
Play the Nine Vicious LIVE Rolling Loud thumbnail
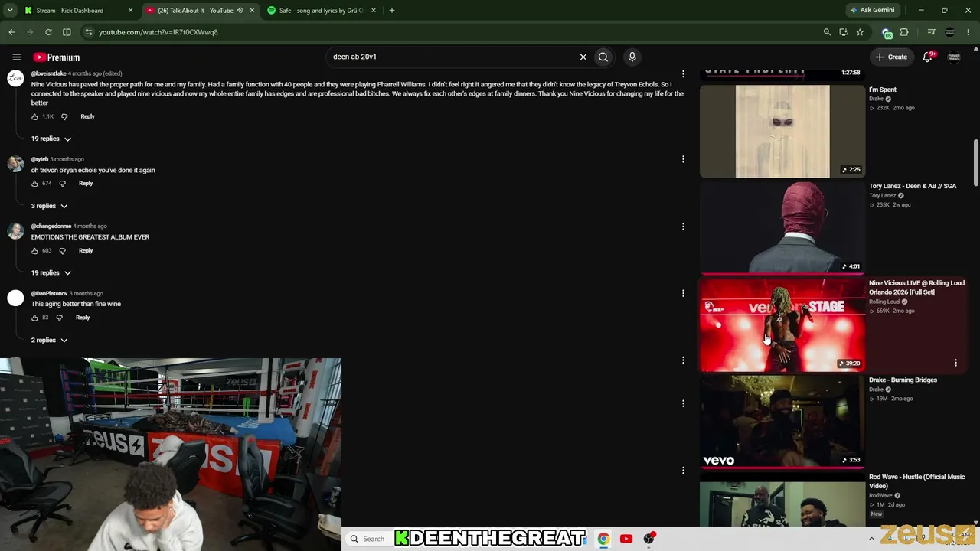click(x=782, y=325)
